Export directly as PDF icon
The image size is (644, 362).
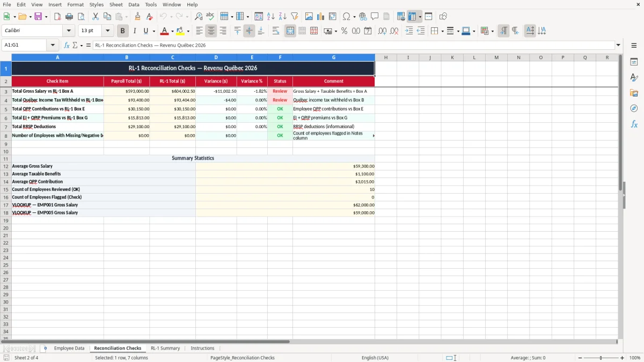[x=57, y=17]
